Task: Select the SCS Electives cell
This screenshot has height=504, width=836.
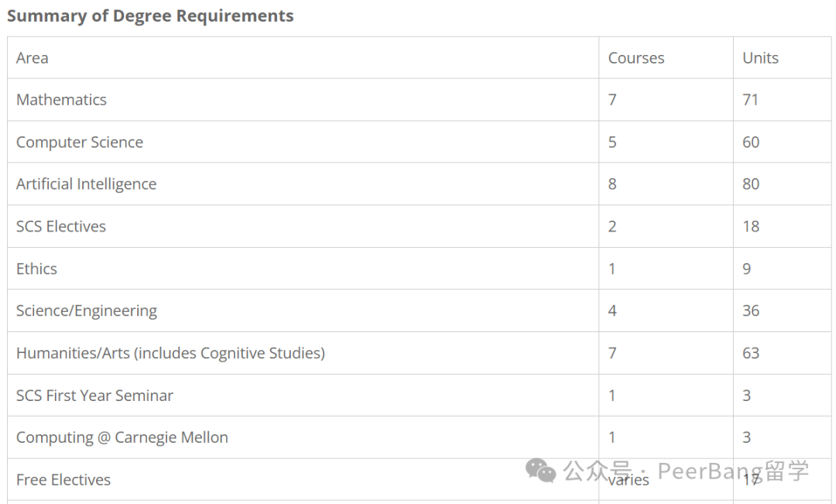Action: (x=303, y=226)
